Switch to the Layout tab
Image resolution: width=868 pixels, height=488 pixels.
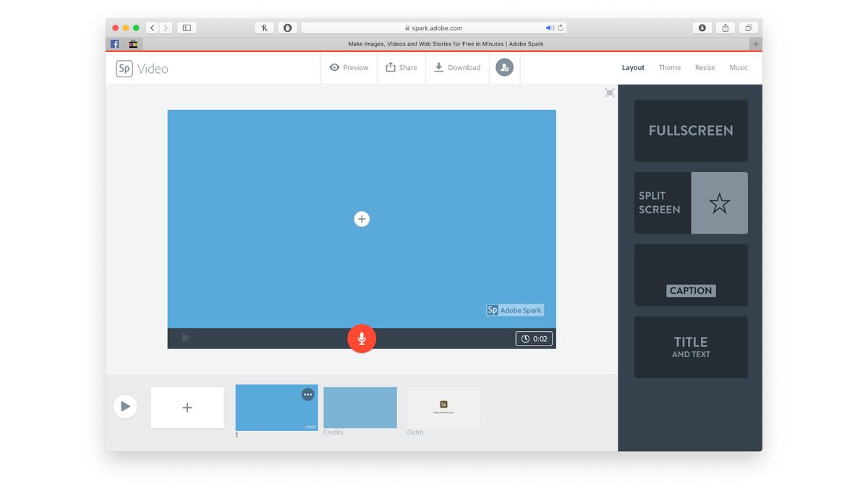633,67
